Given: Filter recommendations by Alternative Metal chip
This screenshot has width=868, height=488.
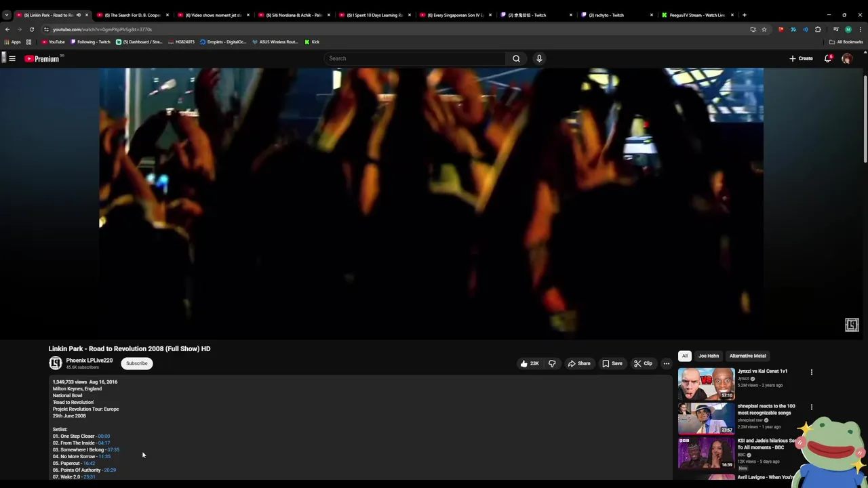Looking at the screenshot, I should tap(747, 356).
